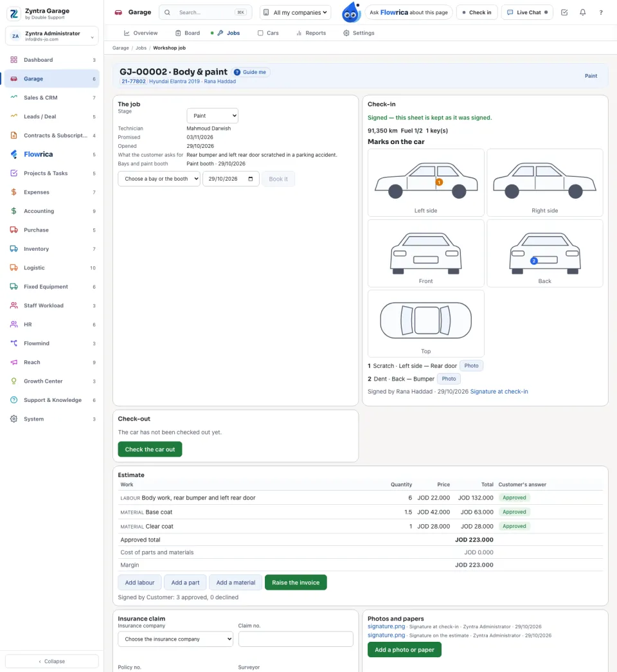Switch to the Overview tab

(141, 33)
